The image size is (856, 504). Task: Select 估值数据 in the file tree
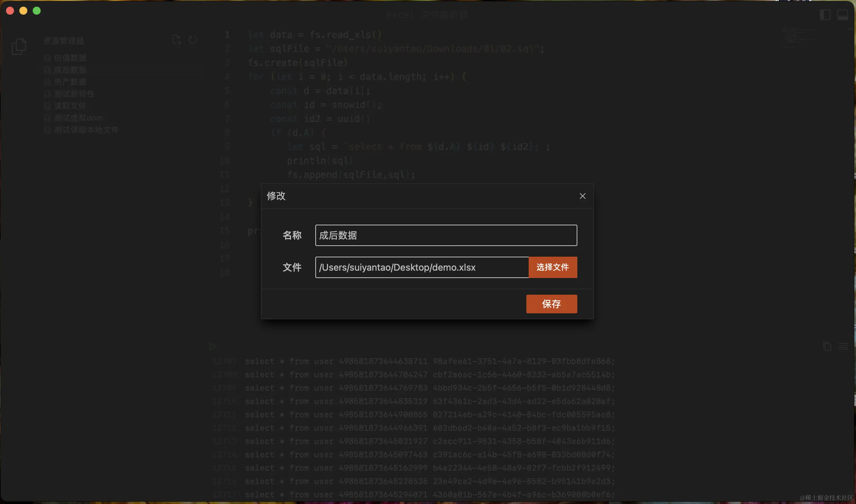(x=70, y=58)
